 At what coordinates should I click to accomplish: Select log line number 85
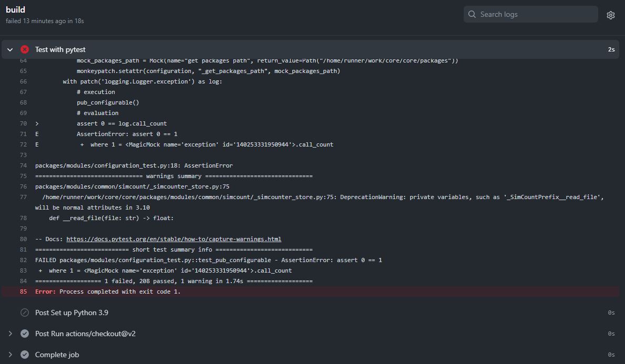point(23,292)
